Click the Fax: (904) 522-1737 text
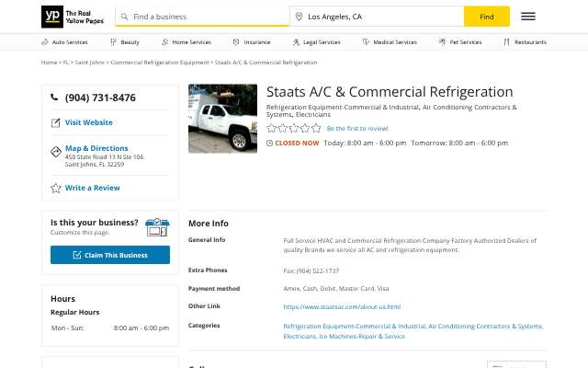This screenshot has height=368, width=588. [x=311, y=270]
